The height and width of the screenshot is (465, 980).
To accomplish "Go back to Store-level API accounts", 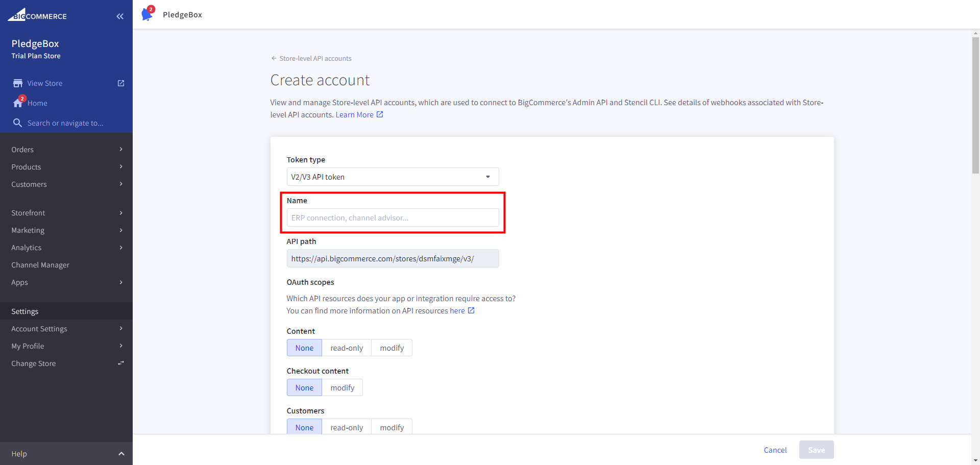I will [x=315, y=58].
